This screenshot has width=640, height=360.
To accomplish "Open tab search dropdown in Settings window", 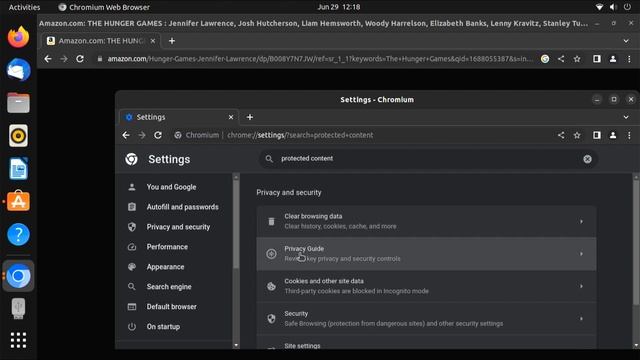I will pyautogui.click(x=626, y=117).
